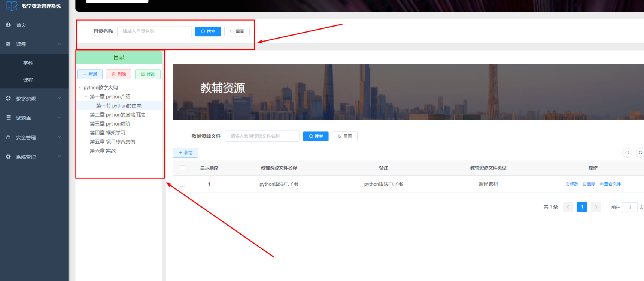Click the 新增 button in 目录 panel
644x281 pixels.
pyautogui.click(x=90, y=74)
